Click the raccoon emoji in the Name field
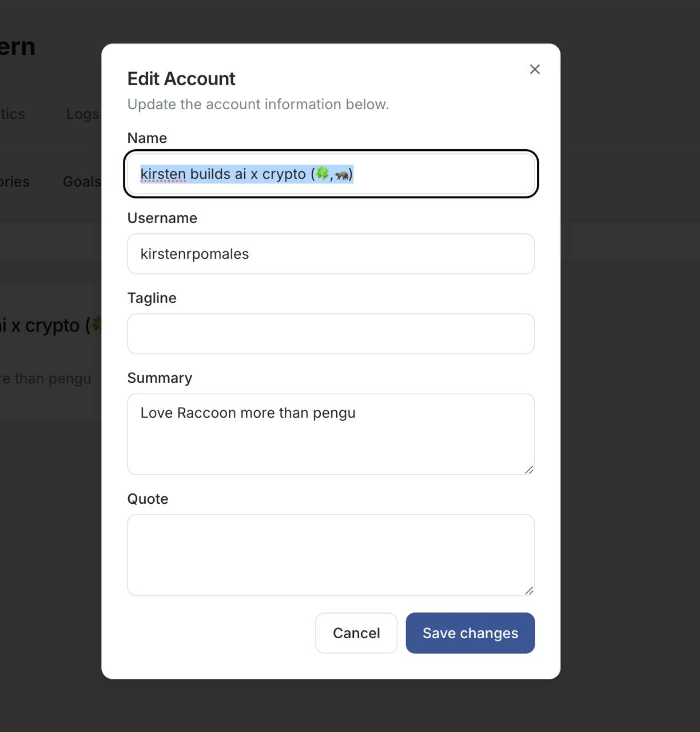This screenshot has width=700, height=732. coord(343,175)
